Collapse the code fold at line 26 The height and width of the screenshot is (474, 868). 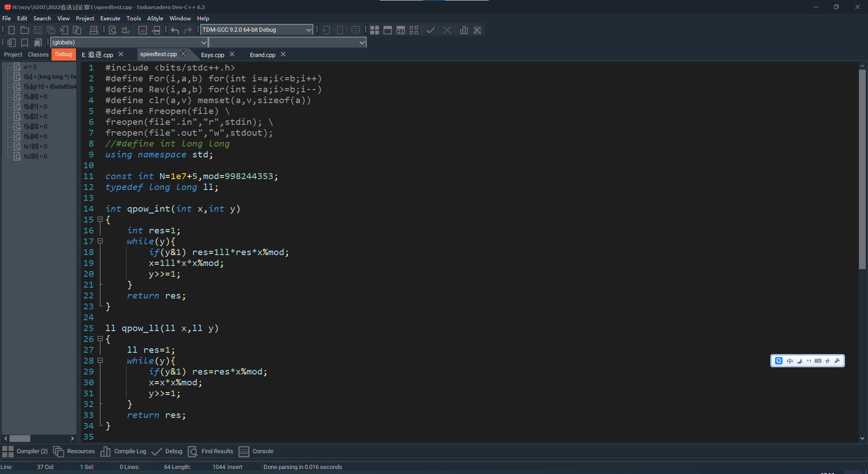[x=100, y=339]
